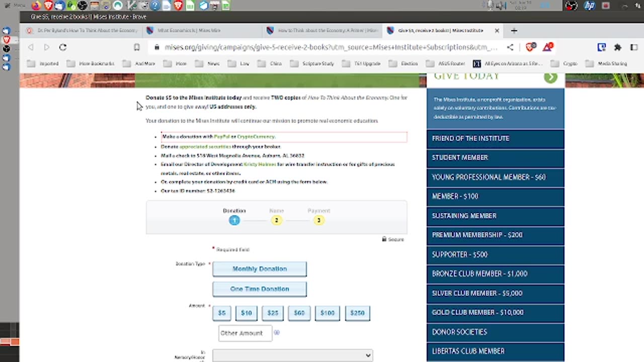The height and width of the screenshot is (362, 644).
Task: Open the Election bookmarks folder
Action: point(404,64)
